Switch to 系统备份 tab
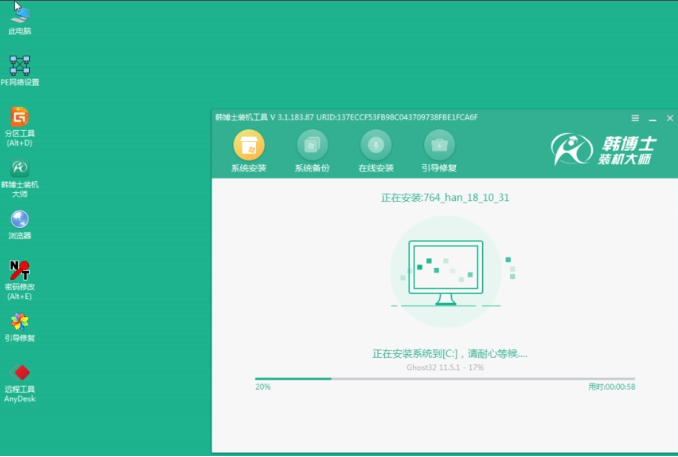Screen dimensions: 678x457 tap(312, 151)
